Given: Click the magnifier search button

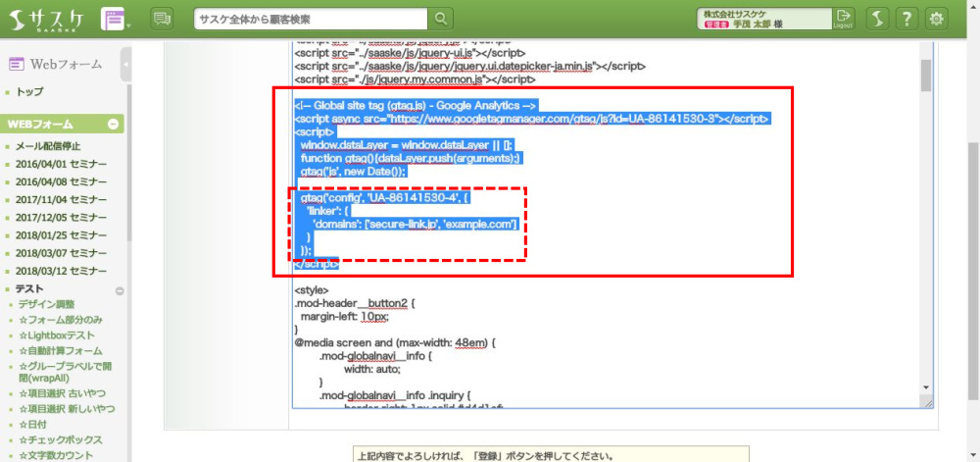Looking at the screenshot, I should [x=441, y=19].
